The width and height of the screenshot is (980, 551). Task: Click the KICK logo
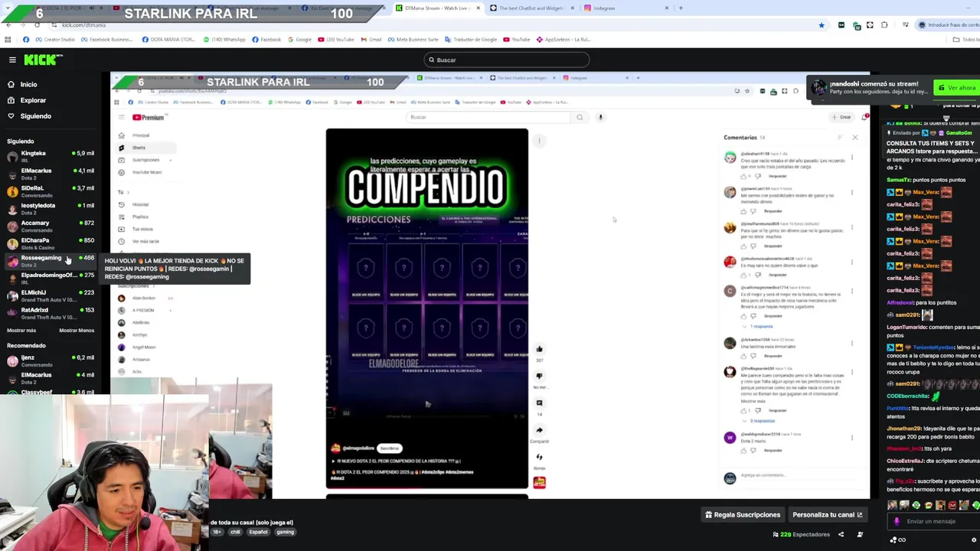[x=42, y=60]
